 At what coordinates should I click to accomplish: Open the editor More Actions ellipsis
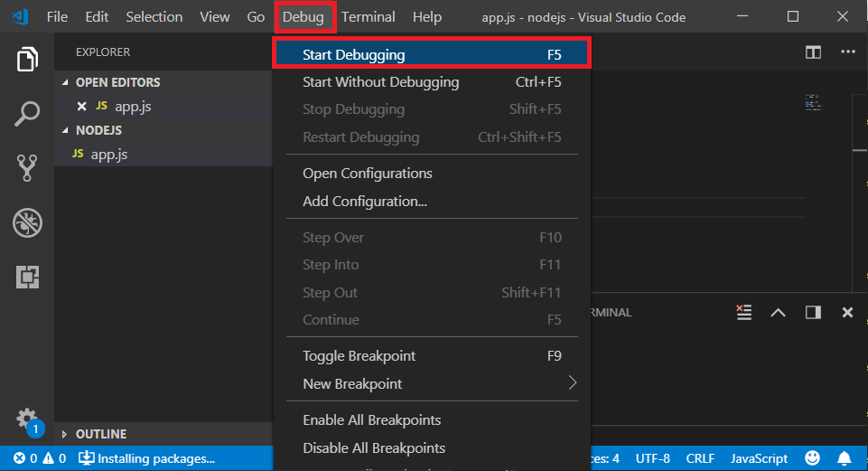click(848, 52)
